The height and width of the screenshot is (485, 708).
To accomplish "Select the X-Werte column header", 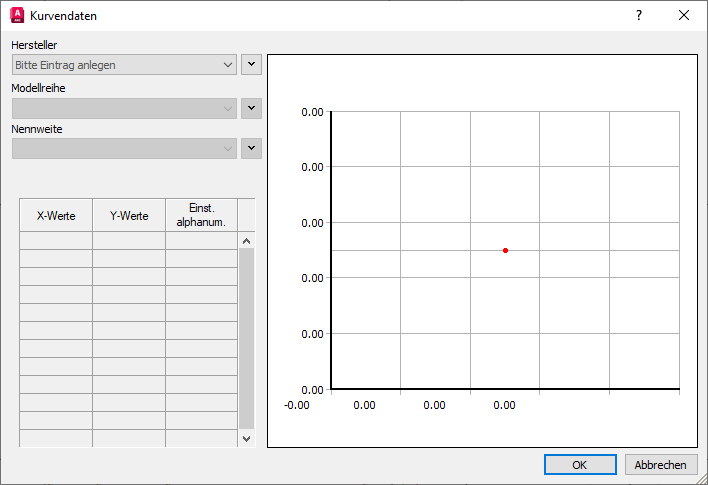I will tap(56, 215).
